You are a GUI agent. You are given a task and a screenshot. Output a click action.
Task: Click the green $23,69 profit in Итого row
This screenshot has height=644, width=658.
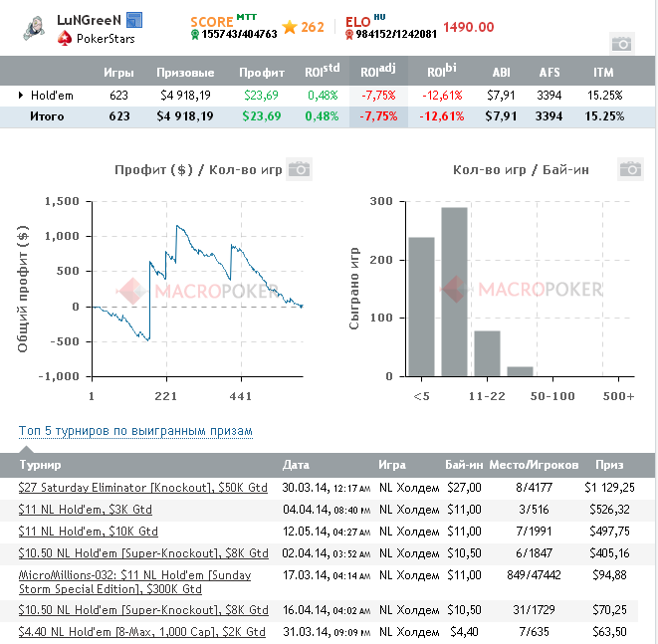pyautogui.click(x=262, y=116)
